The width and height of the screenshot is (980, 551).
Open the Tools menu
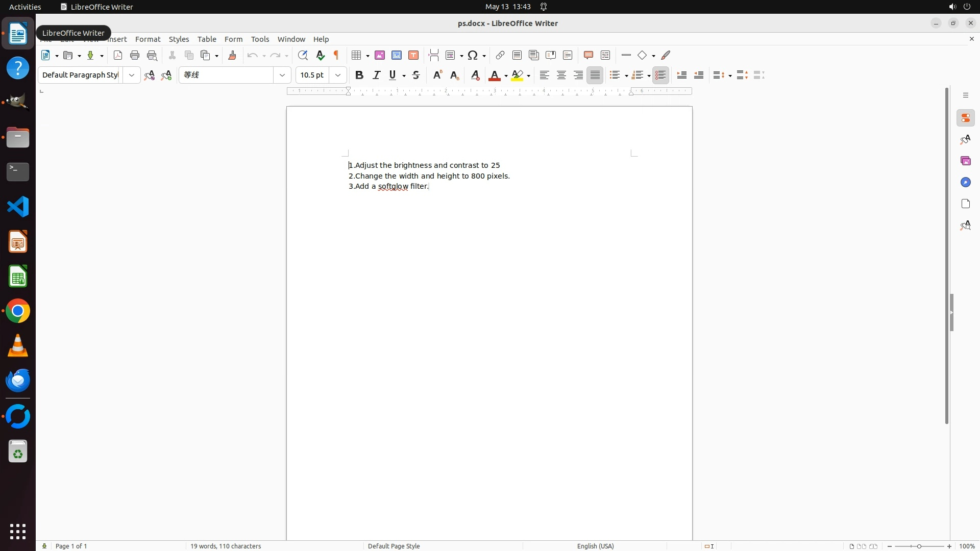(x=260, y=39)
